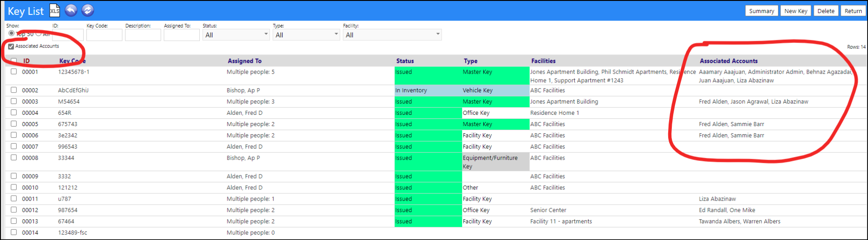Click 'Ed Randall, One Mike' accounts cell
This screenshot has width=868, height=240.
[x=727, y=210]
